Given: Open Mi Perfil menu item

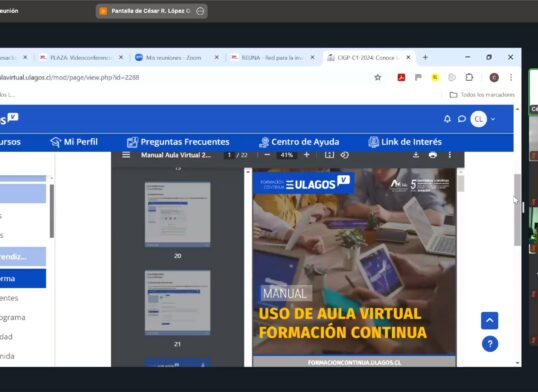Looking at the screenshot, I should (74, 142).
